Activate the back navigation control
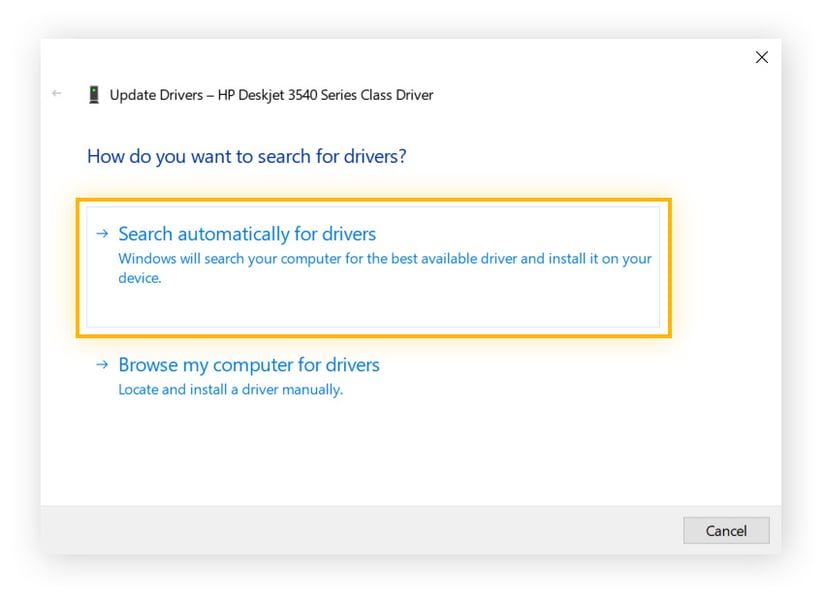 pos(56,93)
